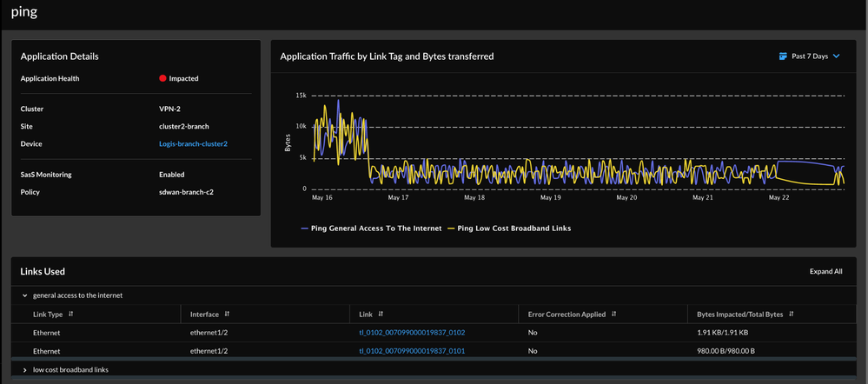This screenshot has height=384, width=868.
Task: Click the Link Type column header
Action: [48, 314]
